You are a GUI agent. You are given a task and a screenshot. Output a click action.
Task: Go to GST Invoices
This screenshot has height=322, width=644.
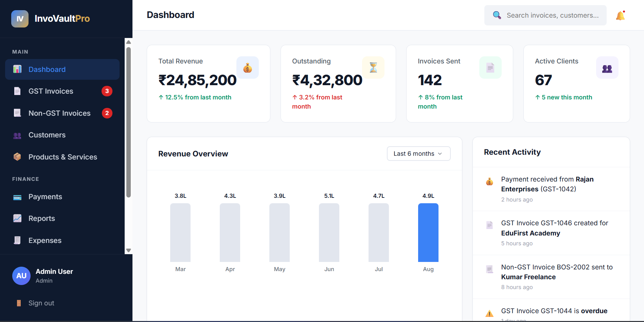pyautogui.click(x=62, y=91)
